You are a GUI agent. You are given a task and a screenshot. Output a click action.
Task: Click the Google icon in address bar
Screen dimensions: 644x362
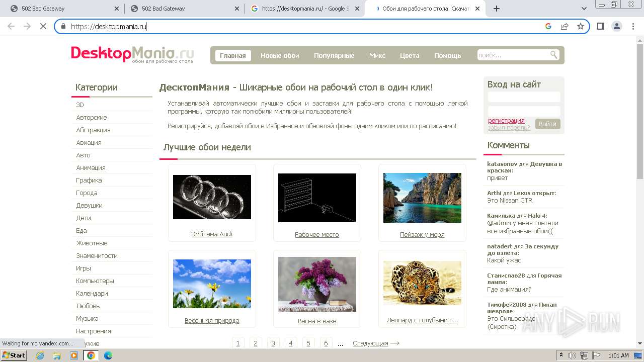[548, 26]
